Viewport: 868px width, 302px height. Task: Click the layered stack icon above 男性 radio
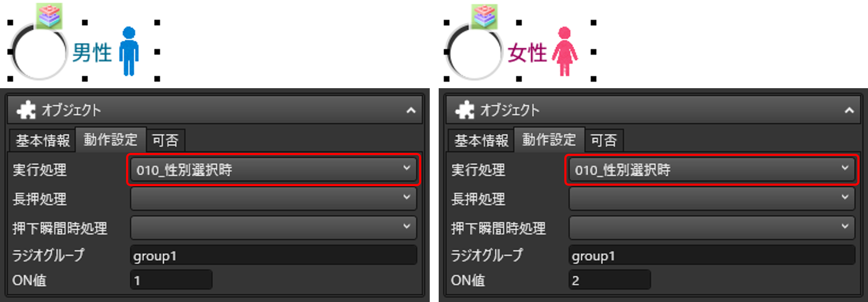point(49,16)
